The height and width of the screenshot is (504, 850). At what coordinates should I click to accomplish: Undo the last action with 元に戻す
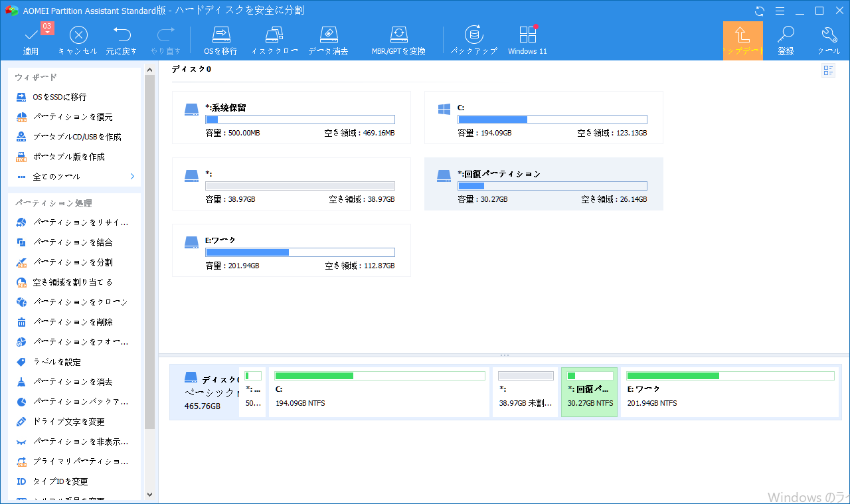(122, 41)
